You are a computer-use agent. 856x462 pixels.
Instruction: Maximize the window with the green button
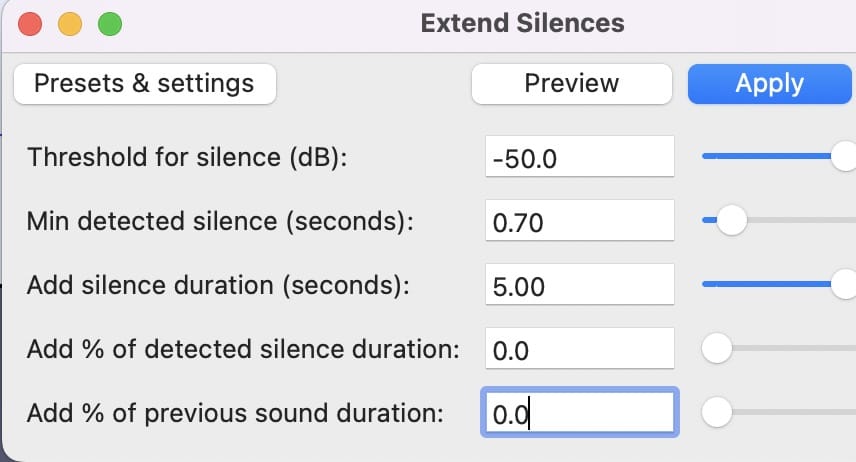coord(109,24)
